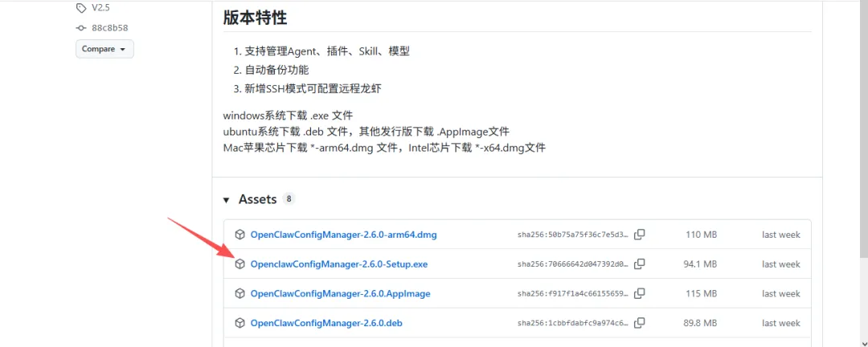
Task: Click 'last week' in Setup.exe row
Action: [781, 264]
